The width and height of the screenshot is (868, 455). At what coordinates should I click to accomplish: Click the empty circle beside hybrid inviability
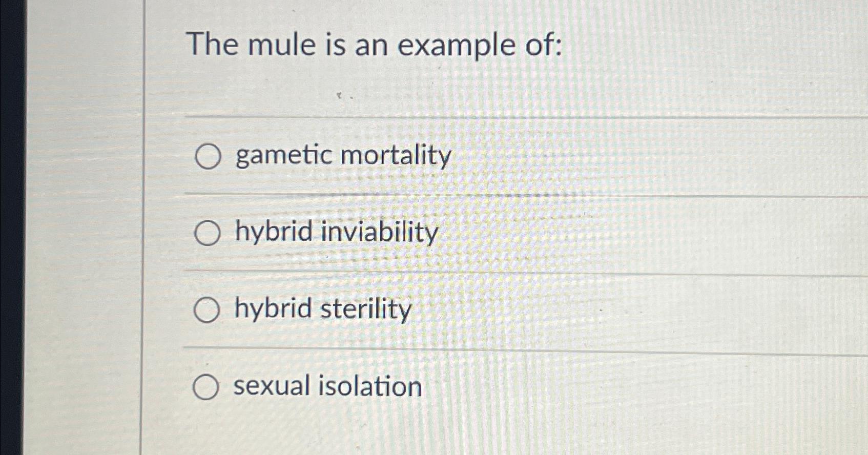[208, 233]
